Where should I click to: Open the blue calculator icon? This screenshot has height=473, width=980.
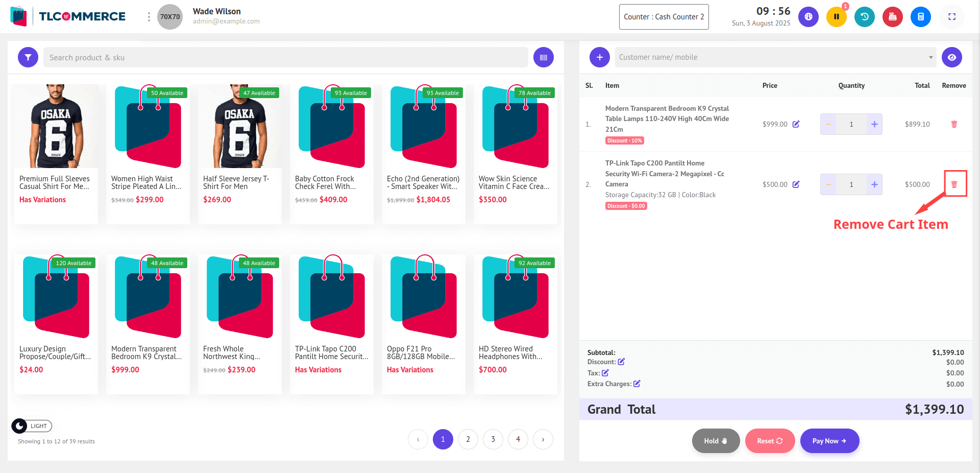coord(920,17)
